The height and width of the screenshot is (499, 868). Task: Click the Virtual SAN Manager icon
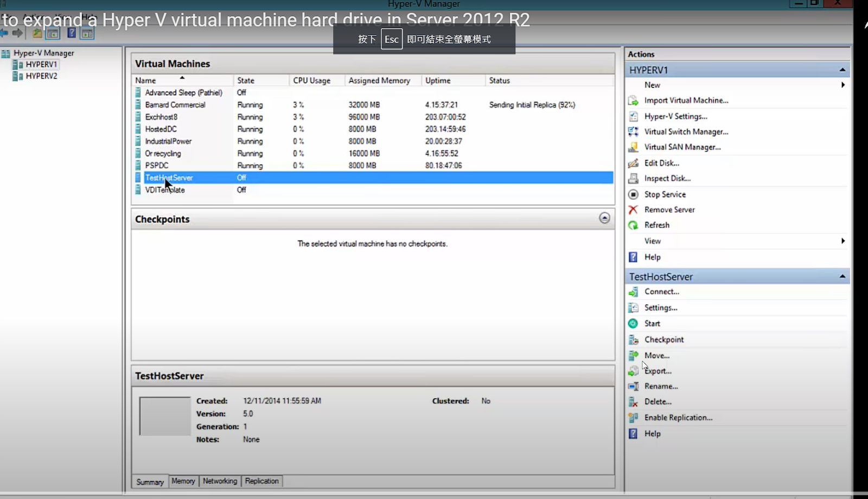[633, 147]
